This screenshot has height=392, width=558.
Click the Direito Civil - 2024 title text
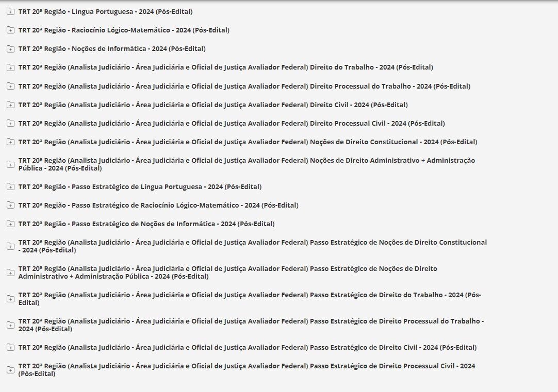(x=212, y=105)
